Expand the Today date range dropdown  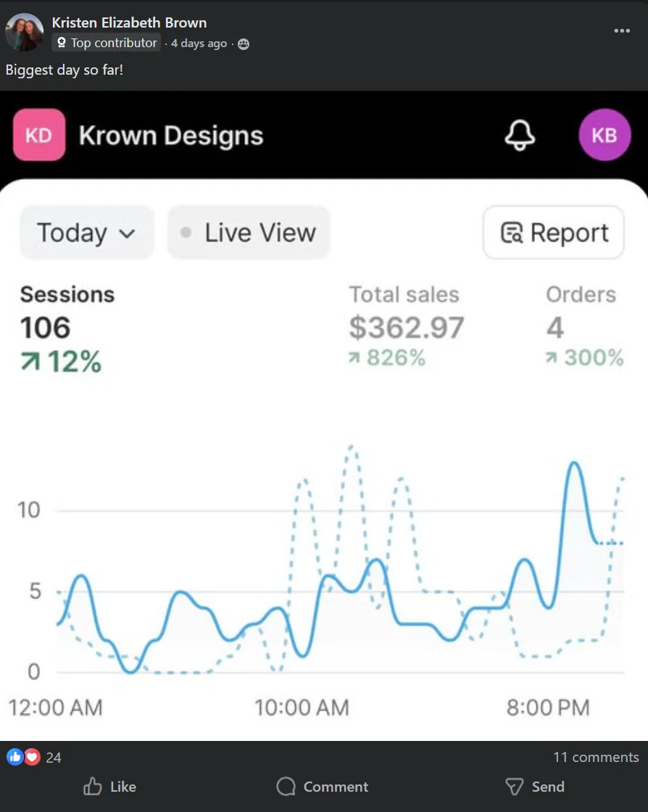pos(86,233)
